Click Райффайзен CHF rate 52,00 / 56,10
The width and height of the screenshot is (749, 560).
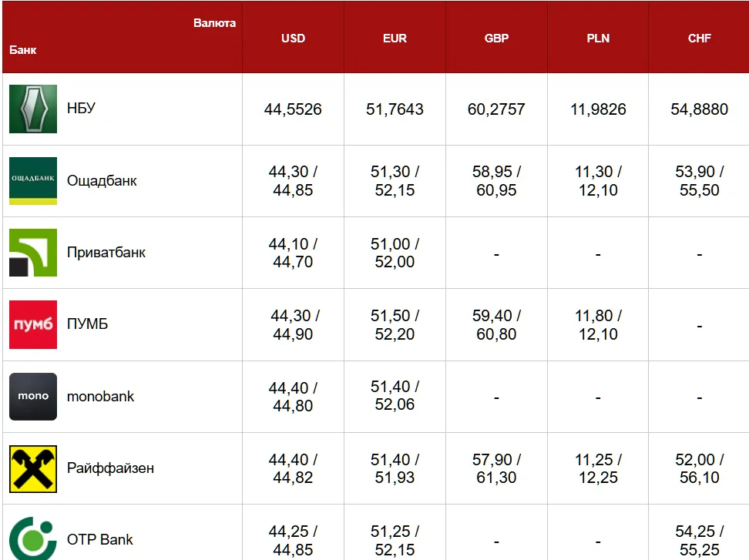700,468
